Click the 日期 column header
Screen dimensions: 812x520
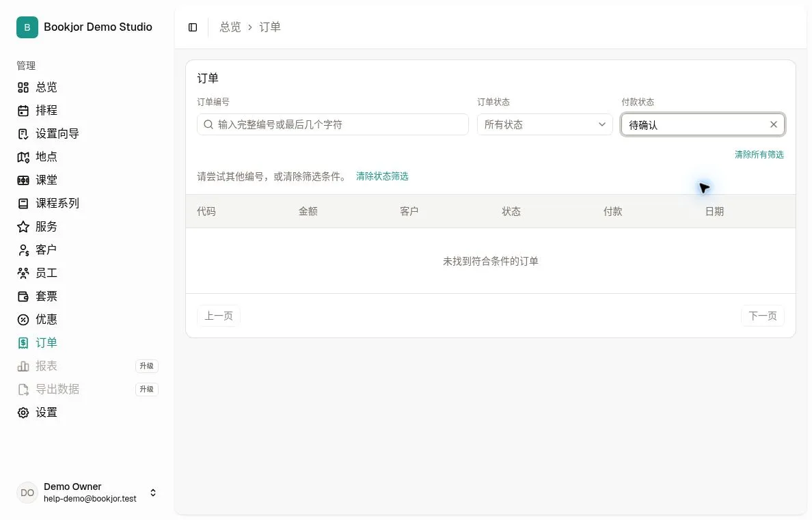pos(714,211)
